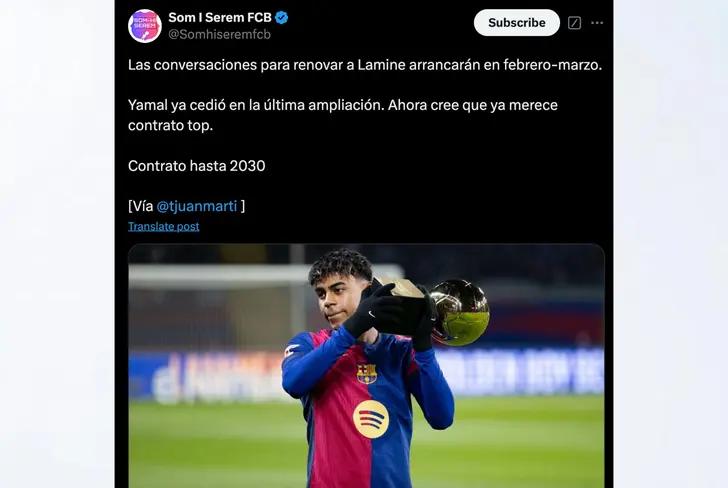The height and width of the screenshot is (488, 728).
Task: Open the @tjuanmarti mention link
Action: pos(197,206)
